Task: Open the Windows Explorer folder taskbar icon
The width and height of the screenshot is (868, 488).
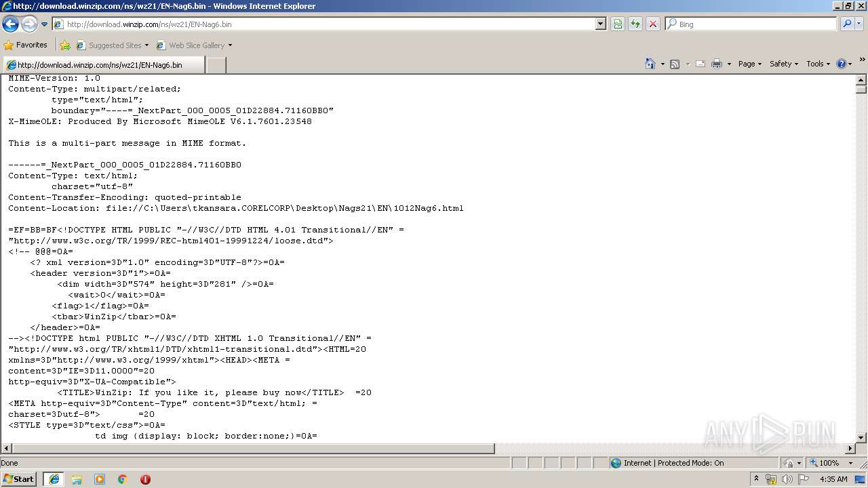Action: tap(77, 479)
